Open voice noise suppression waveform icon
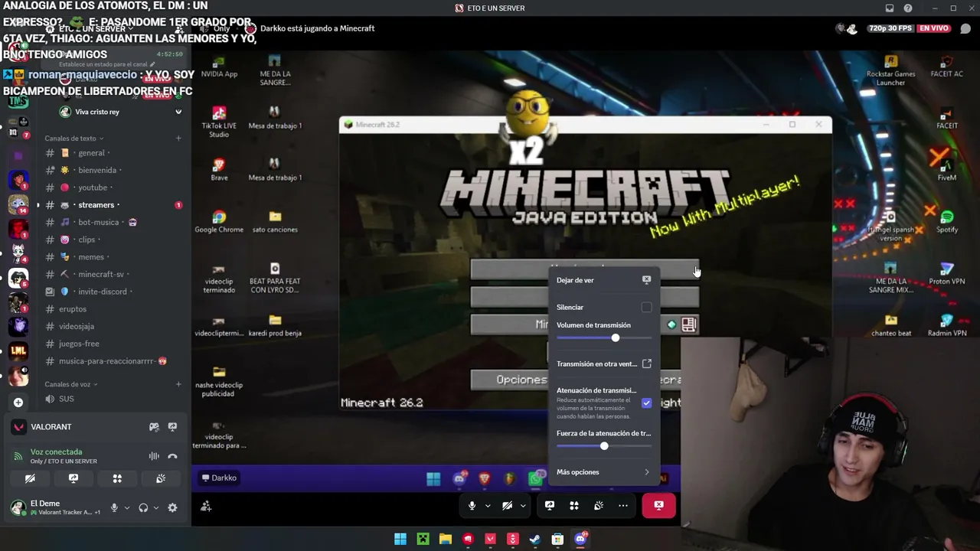The width and height of the screenshot is (980, 551). click(x=154, y=456)
